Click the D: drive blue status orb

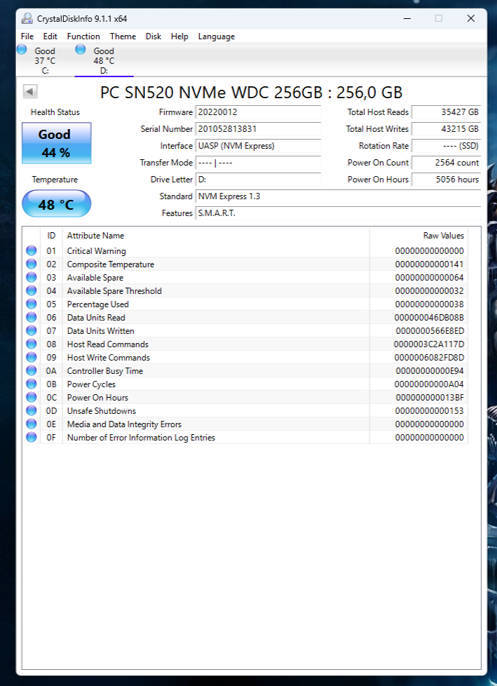click(x=80, y=50)
